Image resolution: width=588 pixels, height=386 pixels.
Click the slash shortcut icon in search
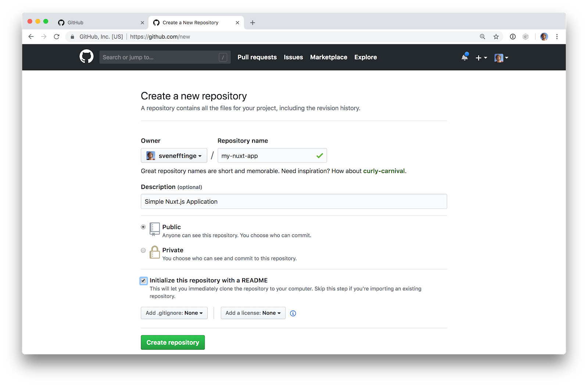pos(223,57)
